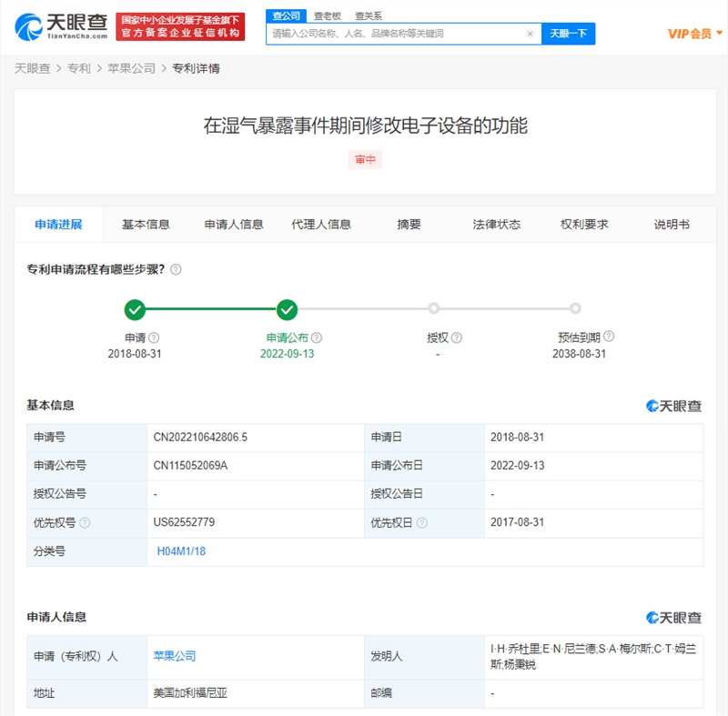Viewport: 728px width, 716px height.
Task: Go to 专利 breadcrumb link
Action: click(x=78, y=68)
